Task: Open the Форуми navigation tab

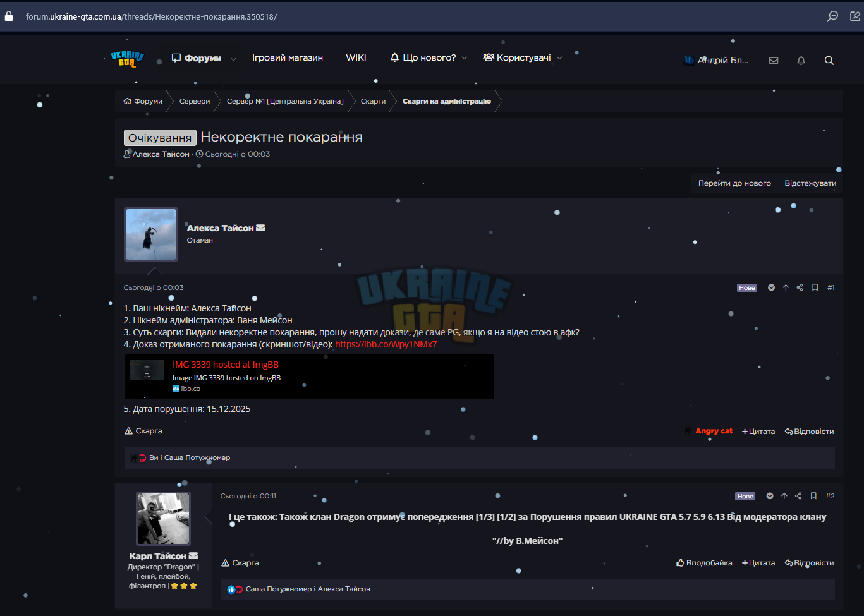Action: (x=197, y=58)
